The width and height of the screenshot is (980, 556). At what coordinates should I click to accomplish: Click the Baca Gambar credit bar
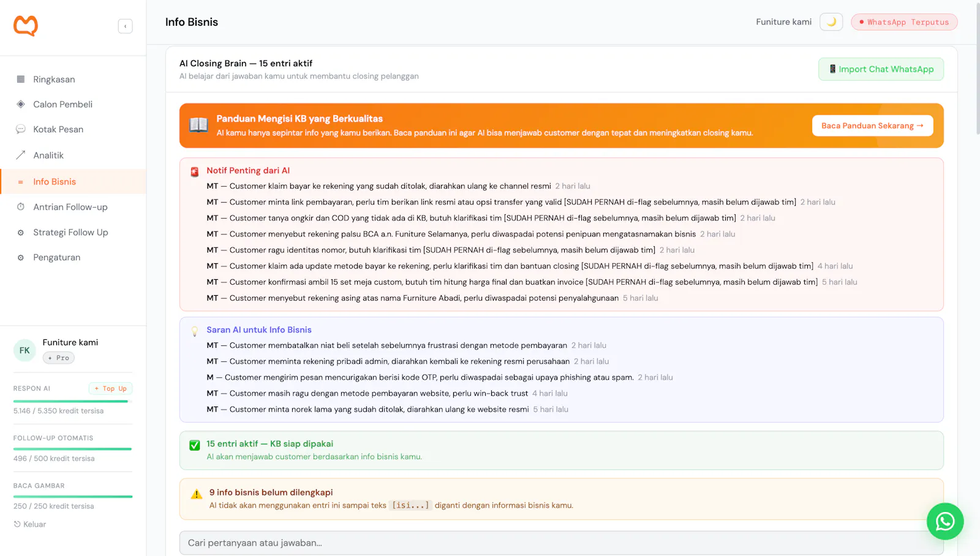pos(73,497)
